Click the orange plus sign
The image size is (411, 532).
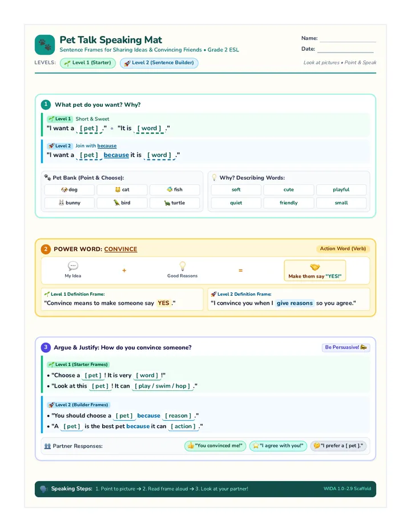[124, 271]
